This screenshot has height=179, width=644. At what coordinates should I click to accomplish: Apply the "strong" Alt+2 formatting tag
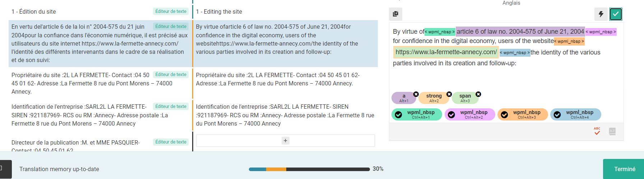point(434,98)
